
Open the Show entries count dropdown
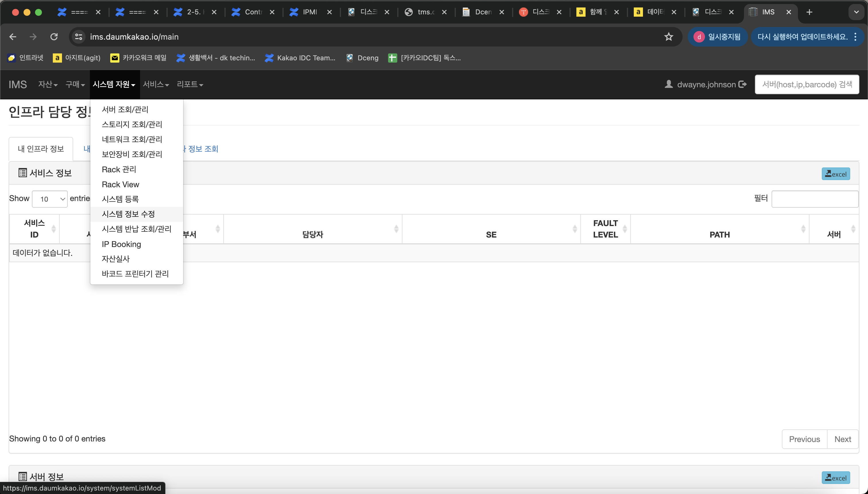50,199
